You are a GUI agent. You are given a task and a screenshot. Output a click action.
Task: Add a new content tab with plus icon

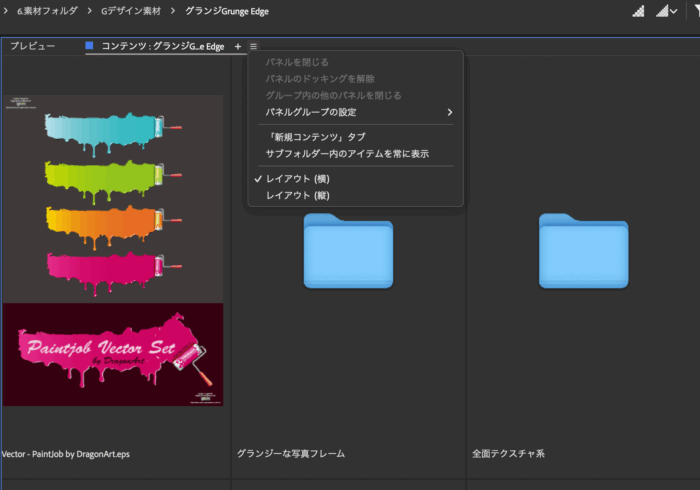tap(238, 46)
